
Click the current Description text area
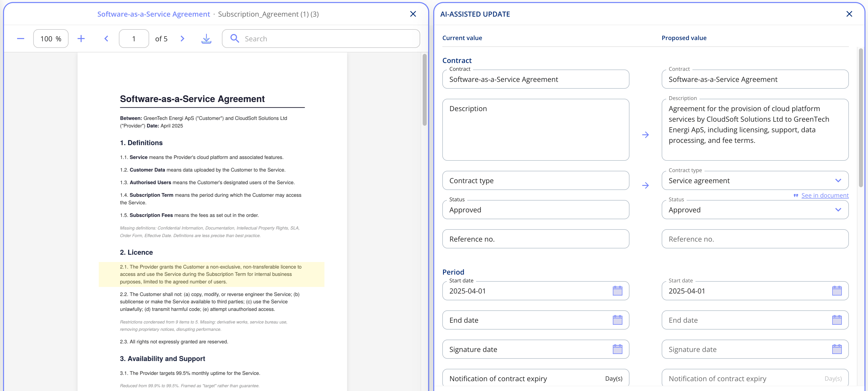point(536,130)
